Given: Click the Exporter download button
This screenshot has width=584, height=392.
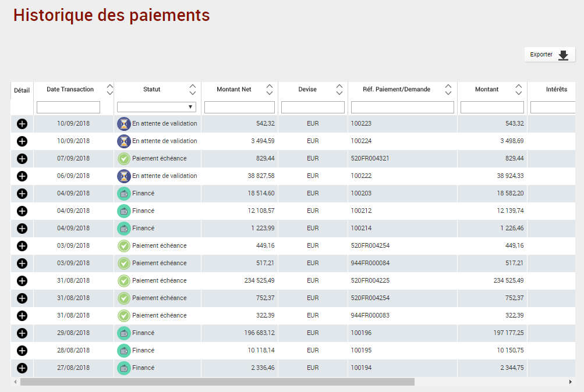Looking at the screenshot, I should (x=550, y=55).
